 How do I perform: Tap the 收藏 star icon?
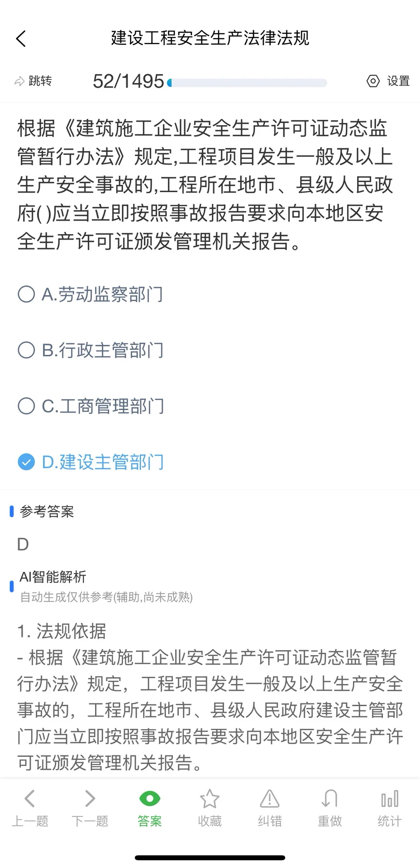[210, 799]
